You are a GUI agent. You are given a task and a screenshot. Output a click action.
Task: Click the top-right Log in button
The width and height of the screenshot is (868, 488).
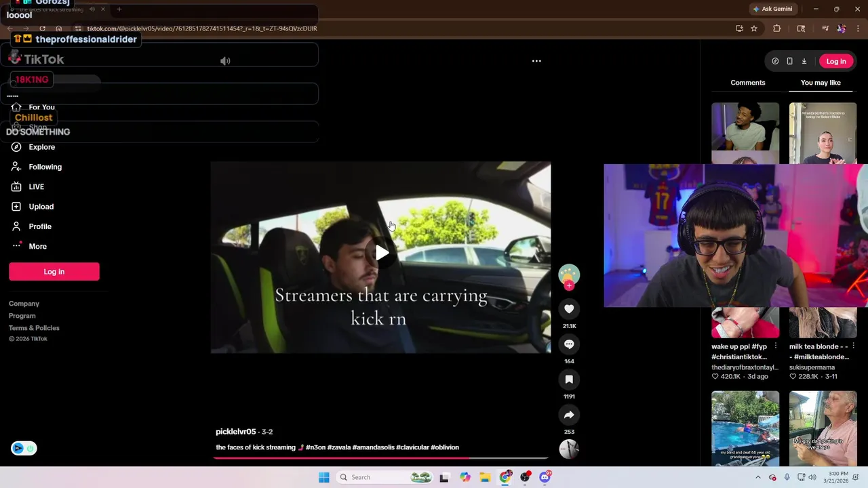835,61
